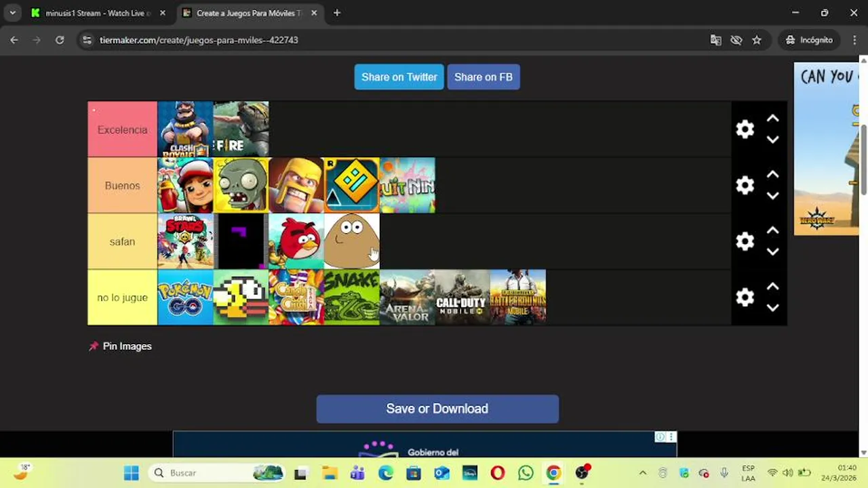This screenshot has width=868, height=488.
Task: Select the Flappy Bird image
Action: pyautogui.click(x=241, y=297)
